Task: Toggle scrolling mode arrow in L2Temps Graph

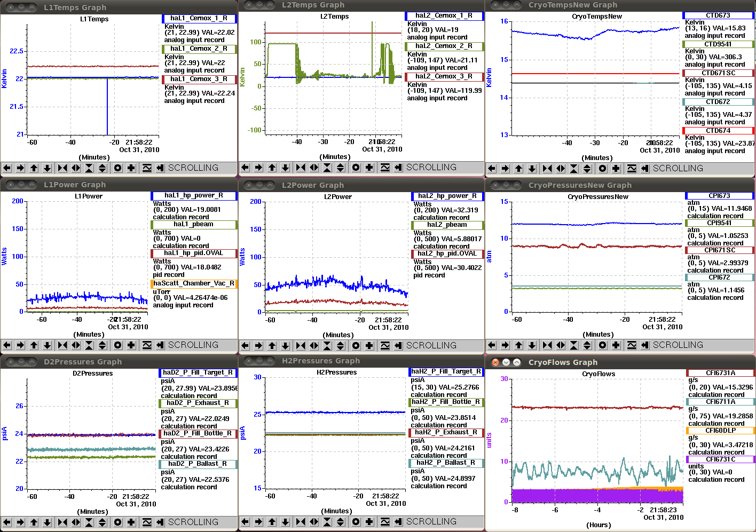Action: click(398, 168)
